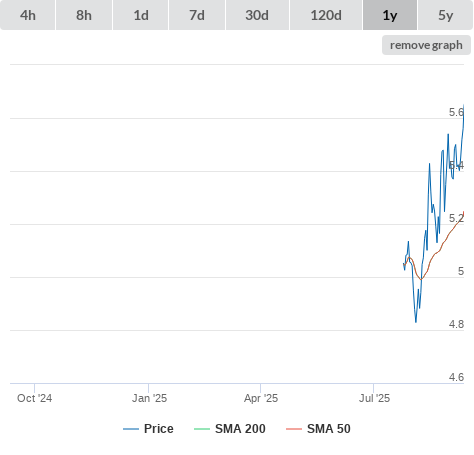Screen dimensions: 474x455
Task: Click the price line's lowest dip near 4.8
Action: [416, 322]
